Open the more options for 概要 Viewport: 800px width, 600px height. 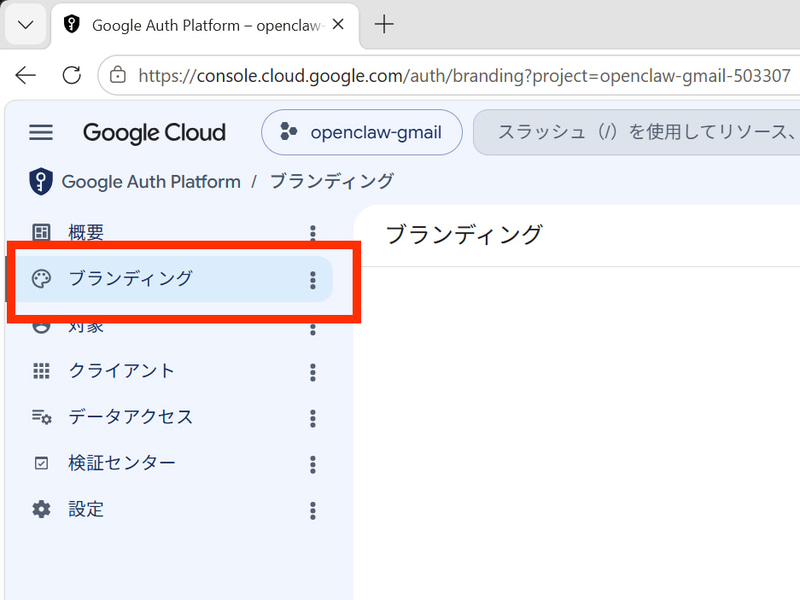313,233
